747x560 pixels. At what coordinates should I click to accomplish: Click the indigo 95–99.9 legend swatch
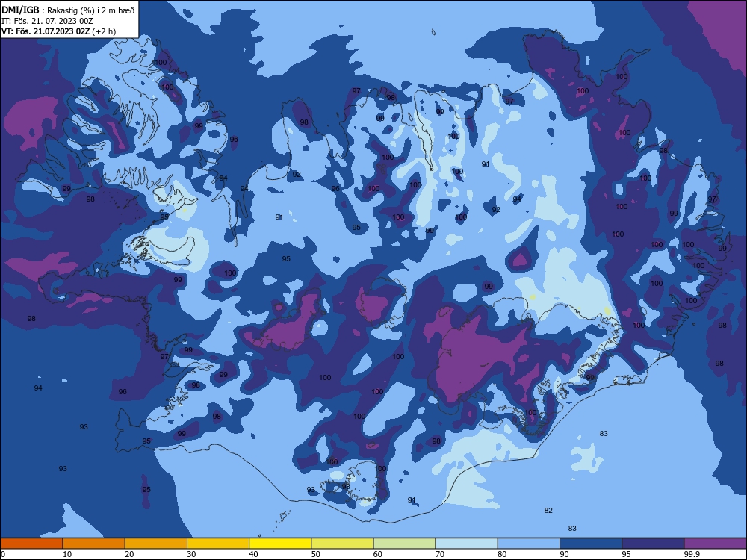point(653,544)
